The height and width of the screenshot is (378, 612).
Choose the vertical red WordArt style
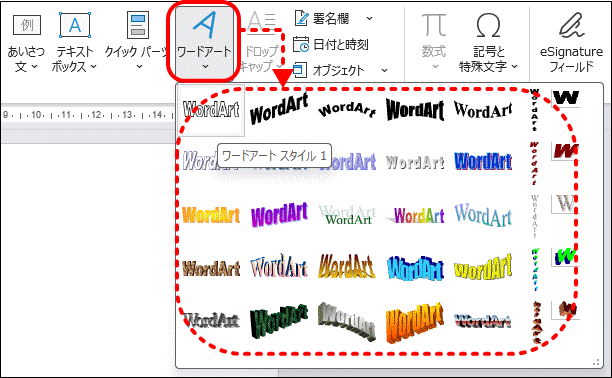click(534, 163)
